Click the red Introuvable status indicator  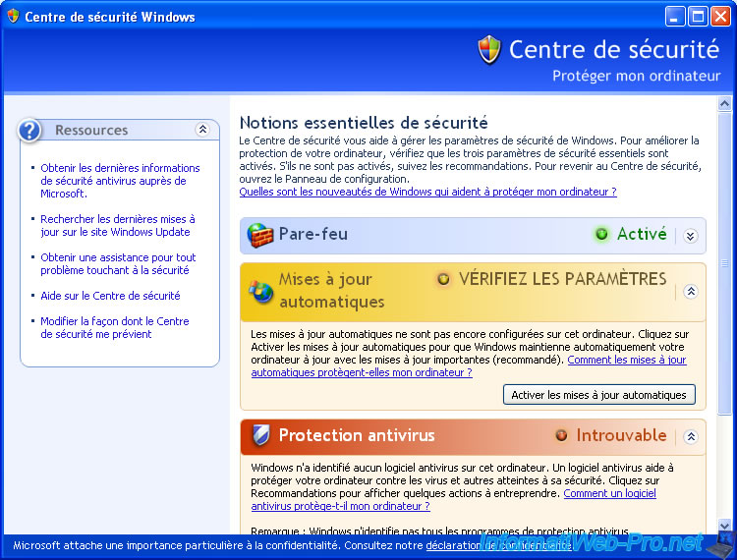click(561, 435)
